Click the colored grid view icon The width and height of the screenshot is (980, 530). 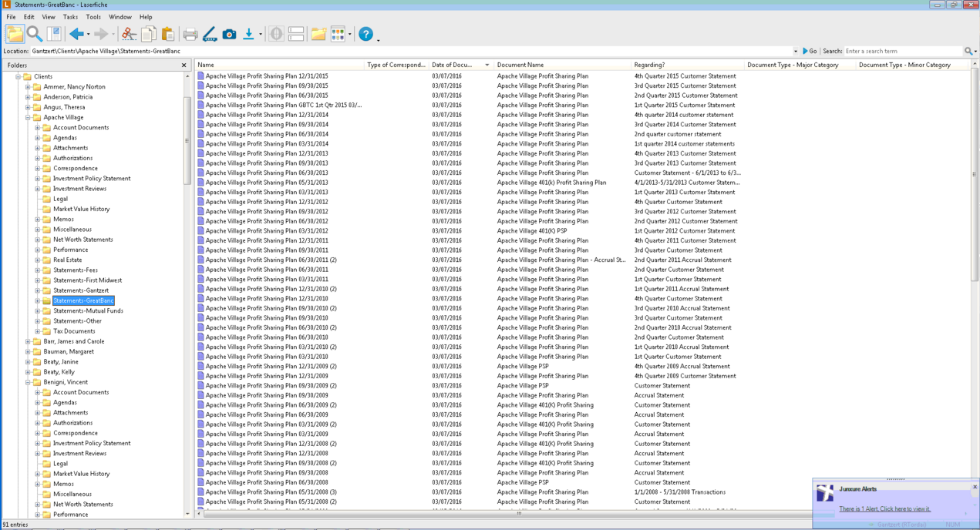pyautogui.click(x=338, y=34)
